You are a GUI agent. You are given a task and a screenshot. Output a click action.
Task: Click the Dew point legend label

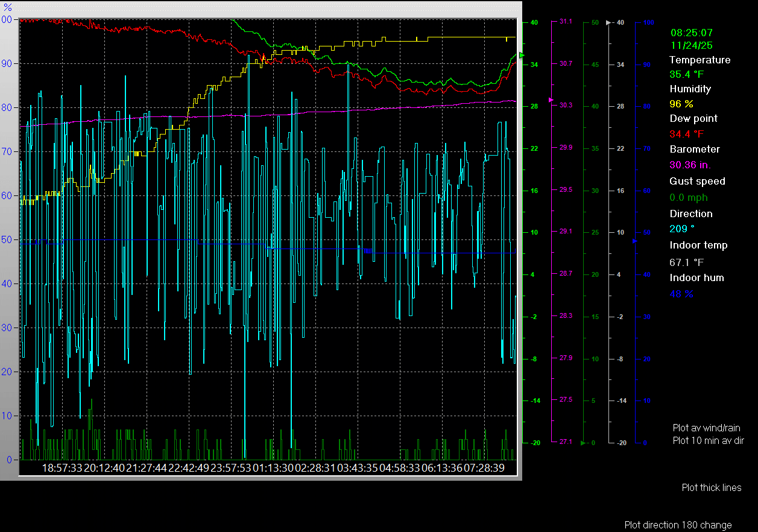[x=693, y=118]
